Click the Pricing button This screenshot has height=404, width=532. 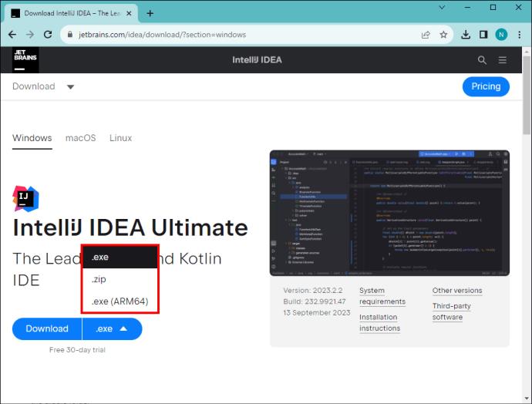click(x=486, y=86)
